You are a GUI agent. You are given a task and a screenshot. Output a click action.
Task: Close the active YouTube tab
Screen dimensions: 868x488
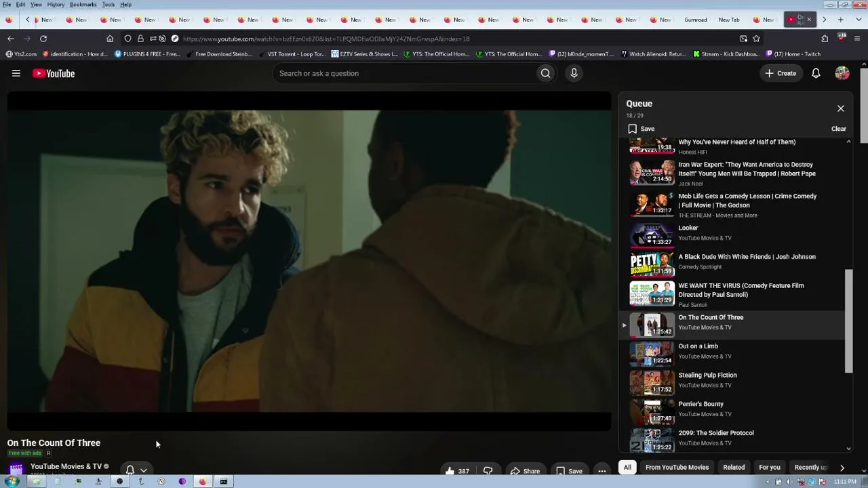click(x=809, y=20)
